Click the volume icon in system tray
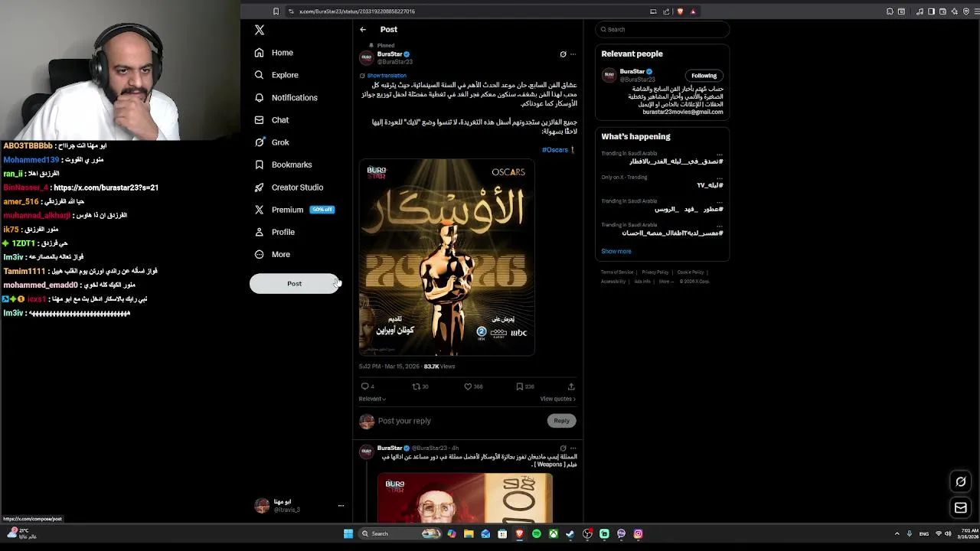The image size is (980, 551). click(948, 533)
